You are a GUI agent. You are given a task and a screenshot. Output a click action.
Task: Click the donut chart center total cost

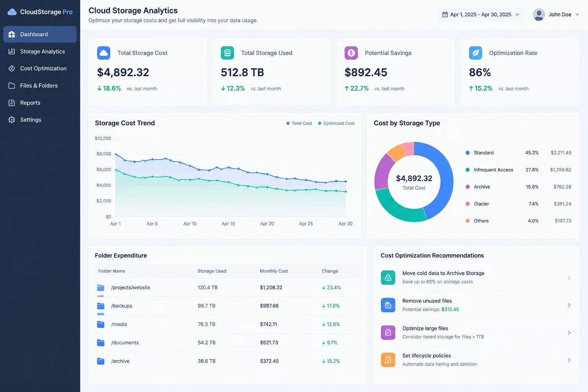coord(414,182)
